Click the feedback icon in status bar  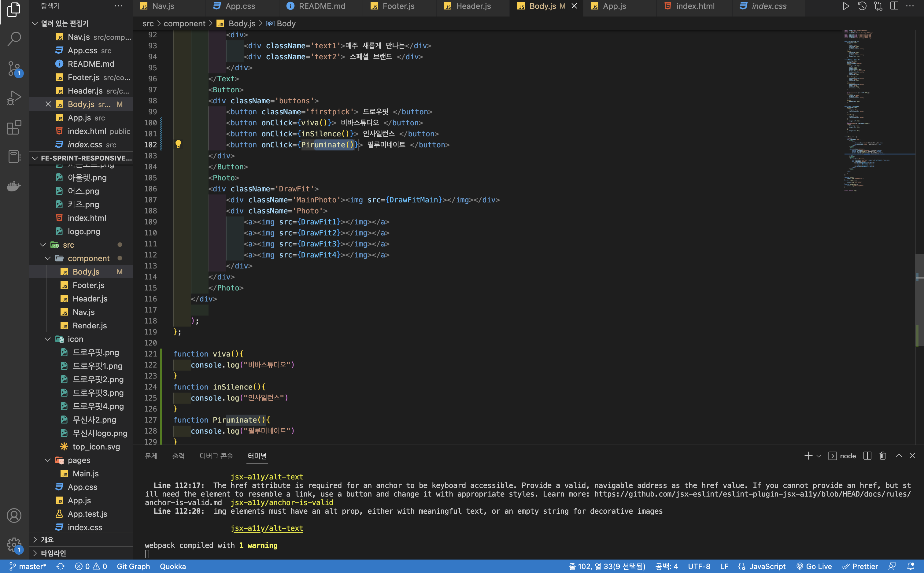pyautogui.click(x=893, y=566)
